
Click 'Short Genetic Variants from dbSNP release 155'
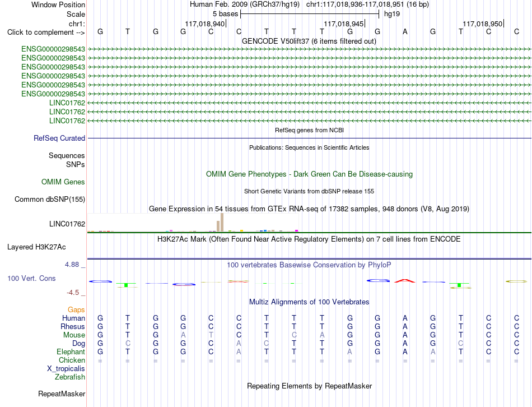tap(309, 191)
